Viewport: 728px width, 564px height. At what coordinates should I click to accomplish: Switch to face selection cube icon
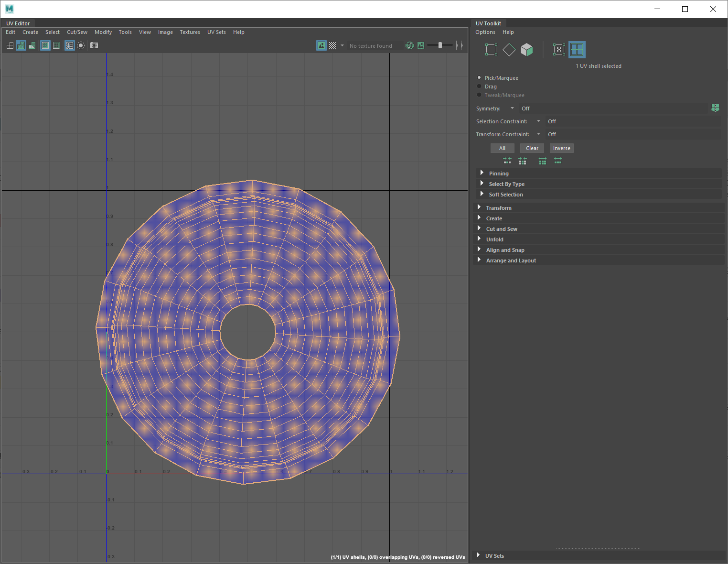click(x=526, y=50)
